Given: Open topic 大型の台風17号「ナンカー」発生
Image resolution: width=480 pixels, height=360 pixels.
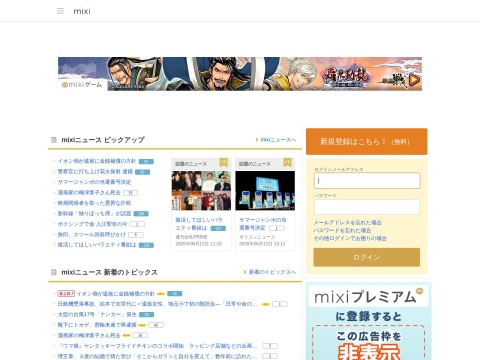Looking at the screenshot, I should [97, 314].
